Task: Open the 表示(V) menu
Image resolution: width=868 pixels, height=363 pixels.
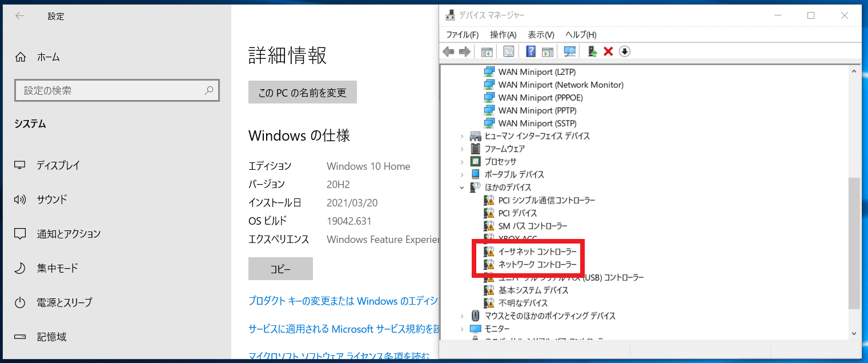Action: coord(541,35)
